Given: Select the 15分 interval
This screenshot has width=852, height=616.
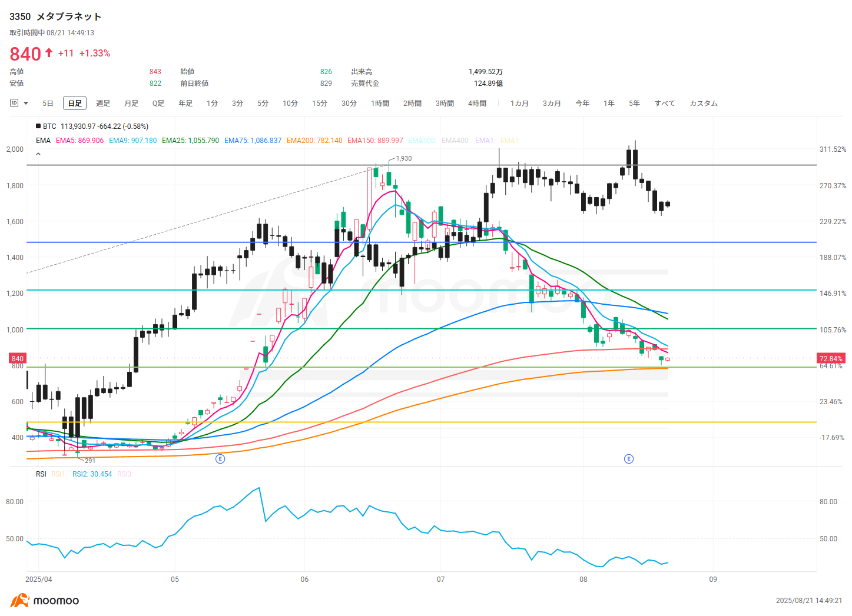Looking at the screenshot, I should coord(320,103).
